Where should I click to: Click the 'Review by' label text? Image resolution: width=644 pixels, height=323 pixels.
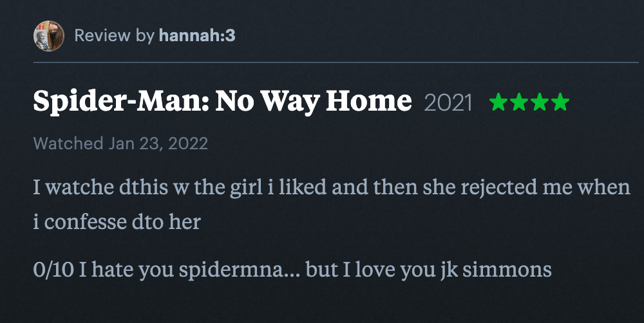point(114,35)
